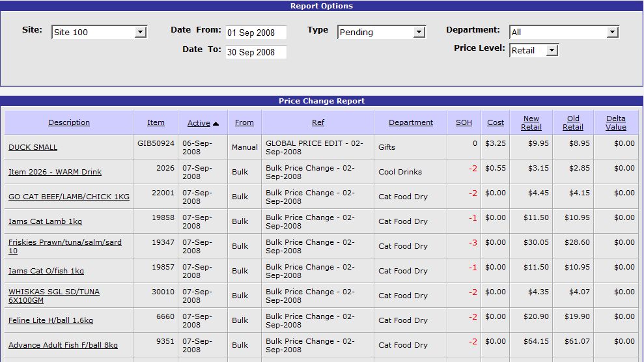This screenshot has width=644, height=362.
Task: Sort by the Department column header
Action: [x=411, y=122]
